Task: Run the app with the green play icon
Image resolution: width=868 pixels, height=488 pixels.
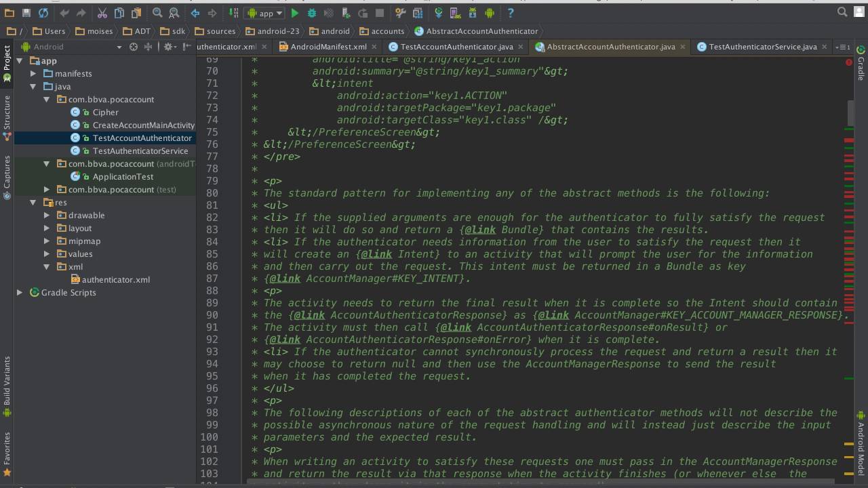Action: (x=295, y=13)
